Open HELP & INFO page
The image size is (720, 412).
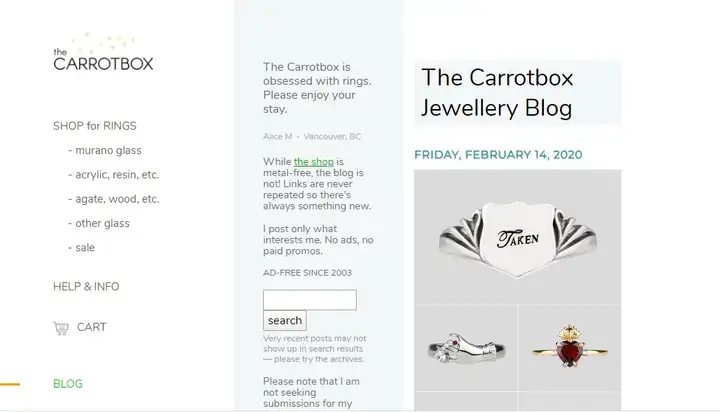click(86, 287)
